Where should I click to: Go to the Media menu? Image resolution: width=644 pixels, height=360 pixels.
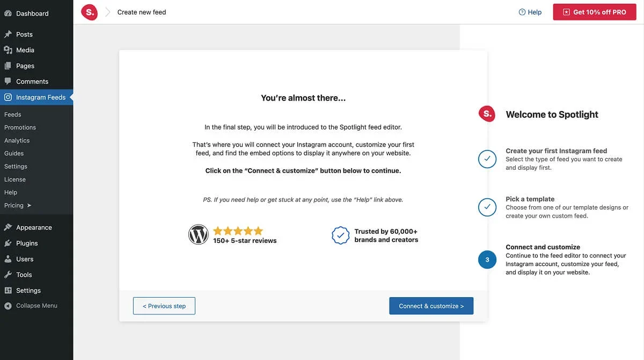coord(36,50)
